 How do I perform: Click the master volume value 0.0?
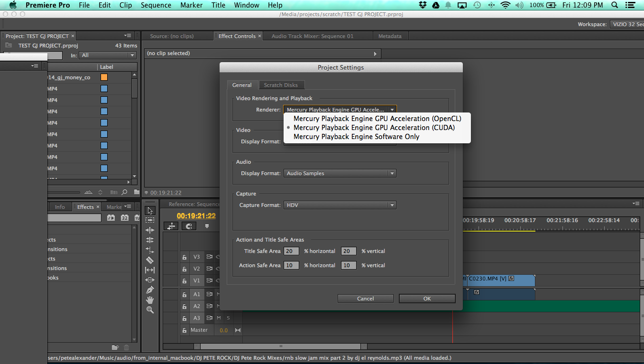pos(224,330)
